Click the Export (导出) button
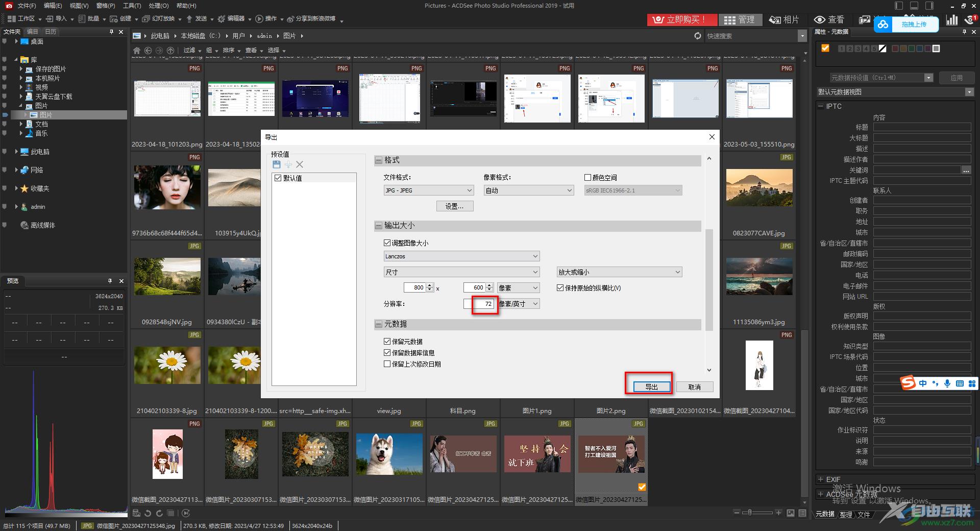 pyautogui.click(x=651, y=387)
